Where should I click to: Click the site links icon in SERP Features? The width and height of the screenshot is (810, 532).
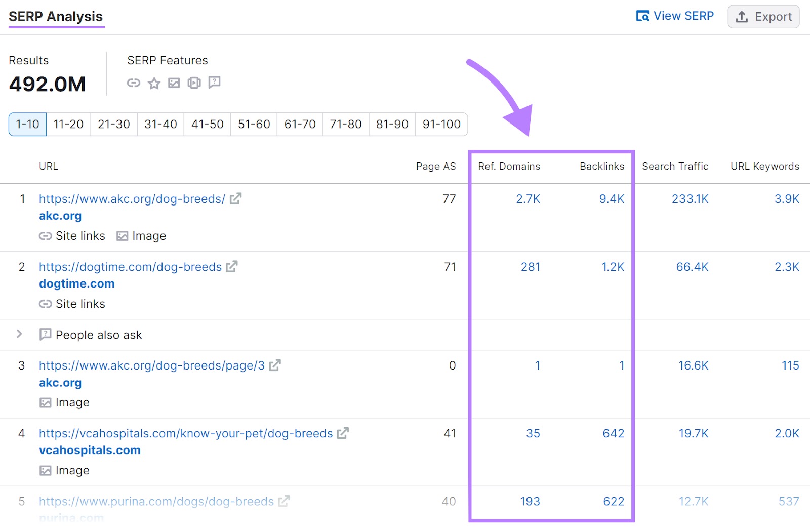click(x=133, y=83)
